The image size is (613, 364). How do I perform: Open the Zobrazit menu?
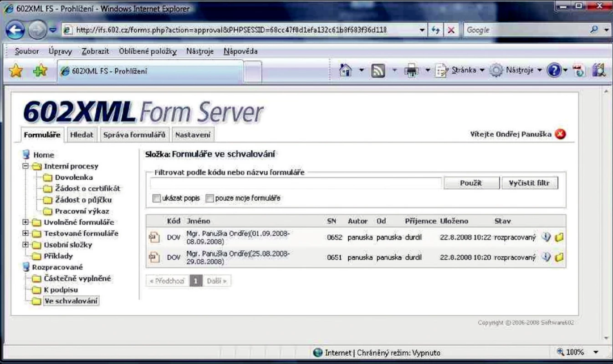96,51
